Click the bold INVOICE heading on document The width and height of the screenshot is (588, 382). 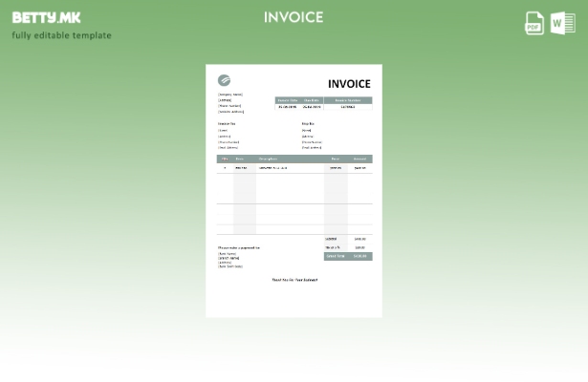(348, 84)
